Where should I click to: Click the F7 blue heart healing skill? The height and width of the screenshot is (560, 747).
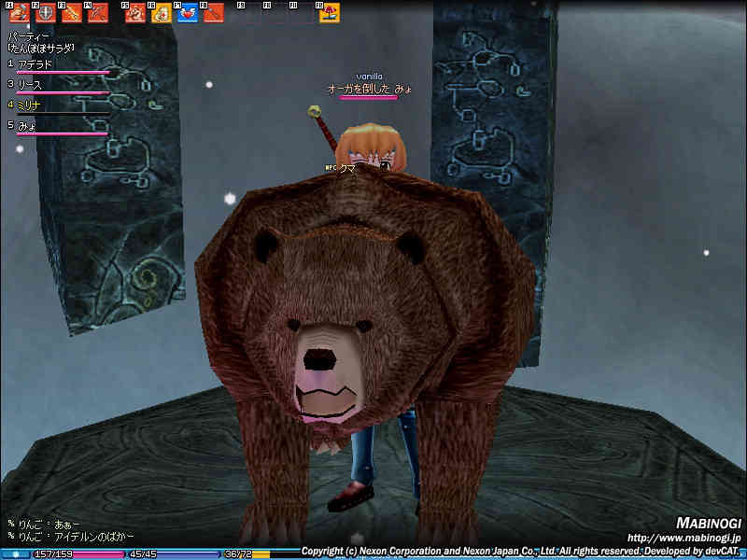point(188,13)
